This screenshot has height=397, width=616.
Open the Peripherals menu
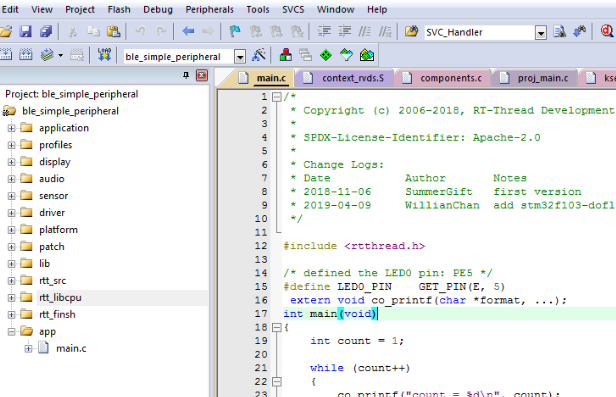(209, 9)
